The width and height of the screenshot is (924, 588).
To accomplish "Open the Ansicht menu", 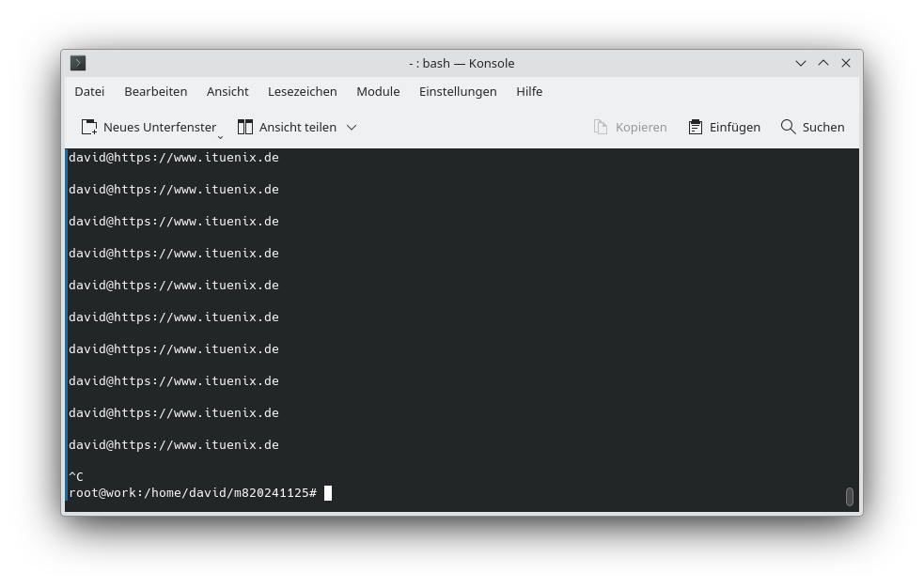I will (x=227, y=91).
